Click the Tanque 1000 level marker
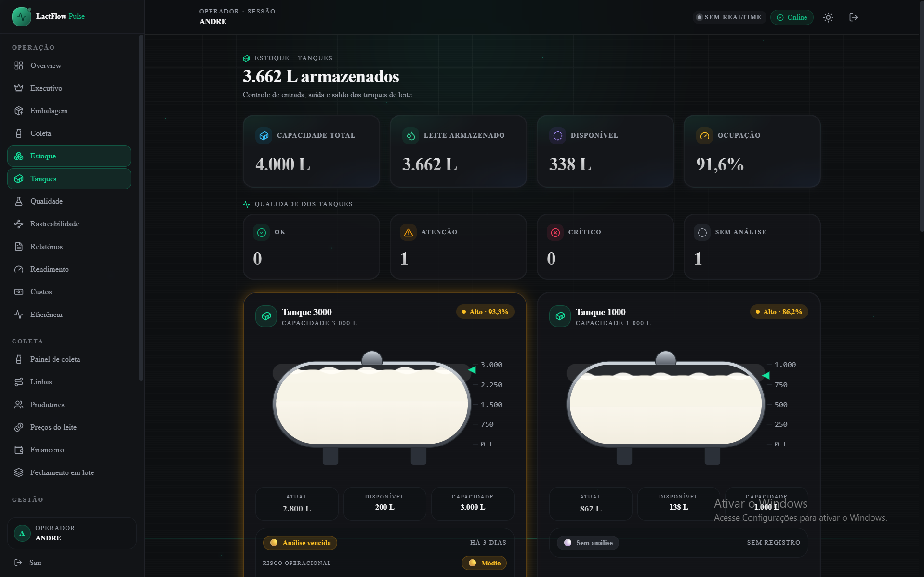Viewport: 924px width, 577px height. coord(766,375)
